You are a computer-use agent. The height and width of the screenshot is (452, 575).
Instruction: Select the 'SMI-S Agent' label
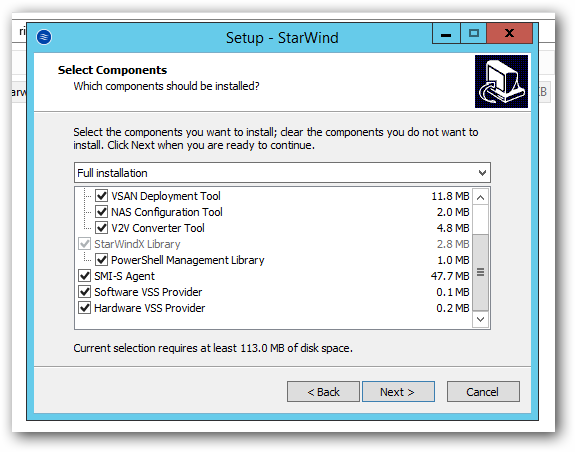pos(124,276)
